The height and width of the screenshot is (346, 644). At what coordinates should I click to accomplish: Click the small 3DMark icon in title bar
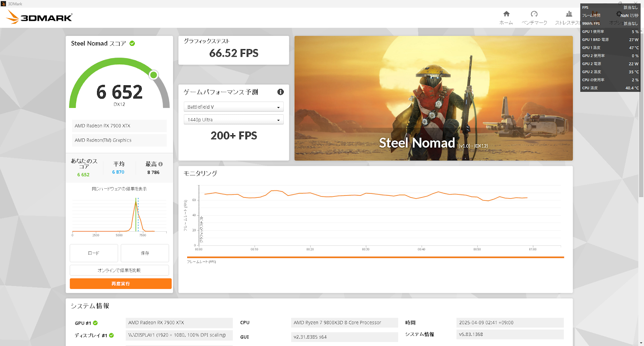pos(3,4)
